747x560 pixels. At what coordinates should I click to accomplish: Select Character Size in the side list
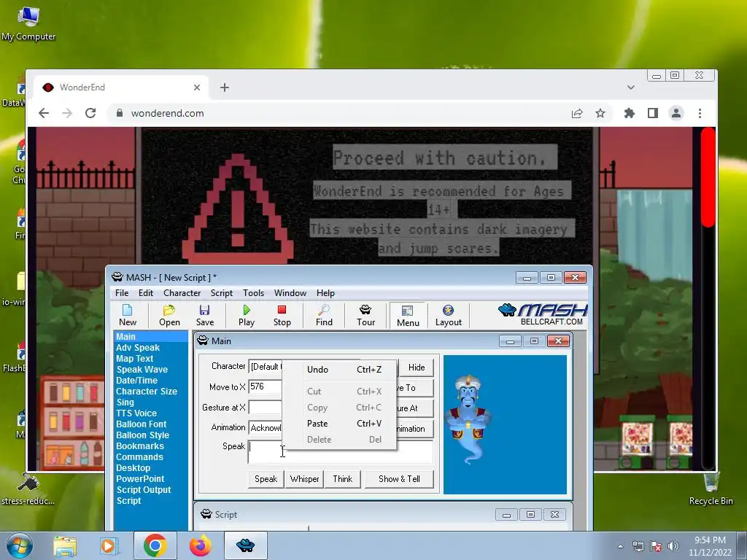tap(146, 392)
